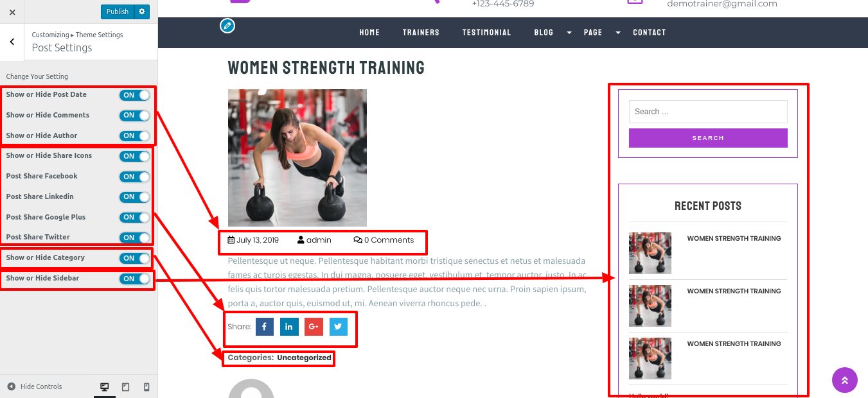This screenshot has height=398, width=868.
Task: Open publish settings gear icon
Action: pos(142,12)
